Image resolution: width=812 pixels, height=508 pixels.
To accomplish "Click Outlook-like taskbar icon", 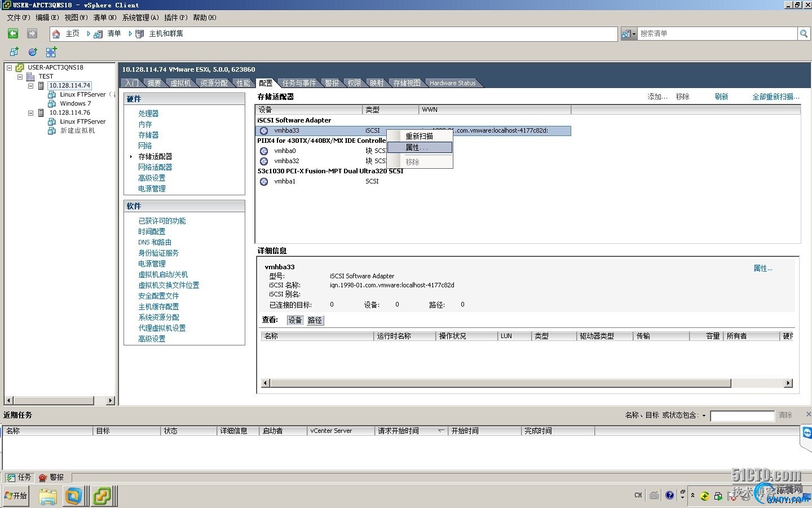I will (x=74, y=496).
